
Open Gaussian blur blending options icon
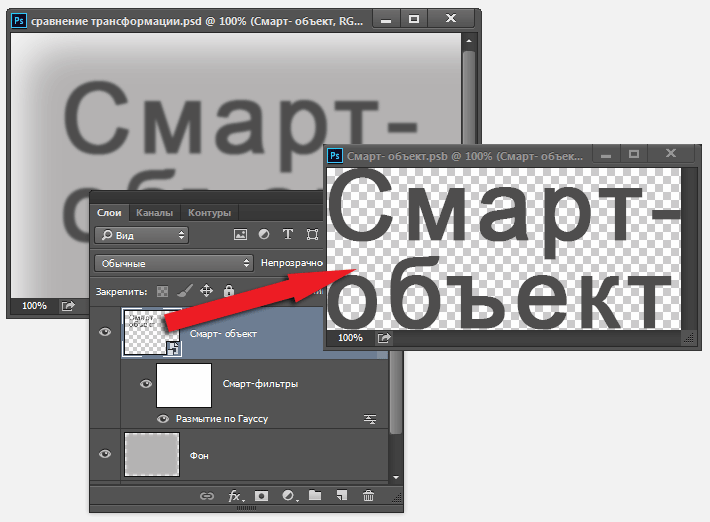click(x=370, y=419)
